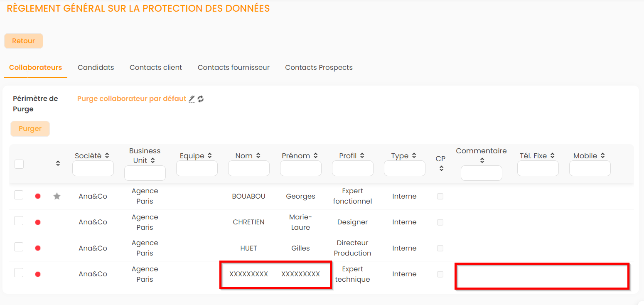Select the BOUABOU Georges row checkbox
Viewport: 644px width, 305px height.
coord(19,195)
